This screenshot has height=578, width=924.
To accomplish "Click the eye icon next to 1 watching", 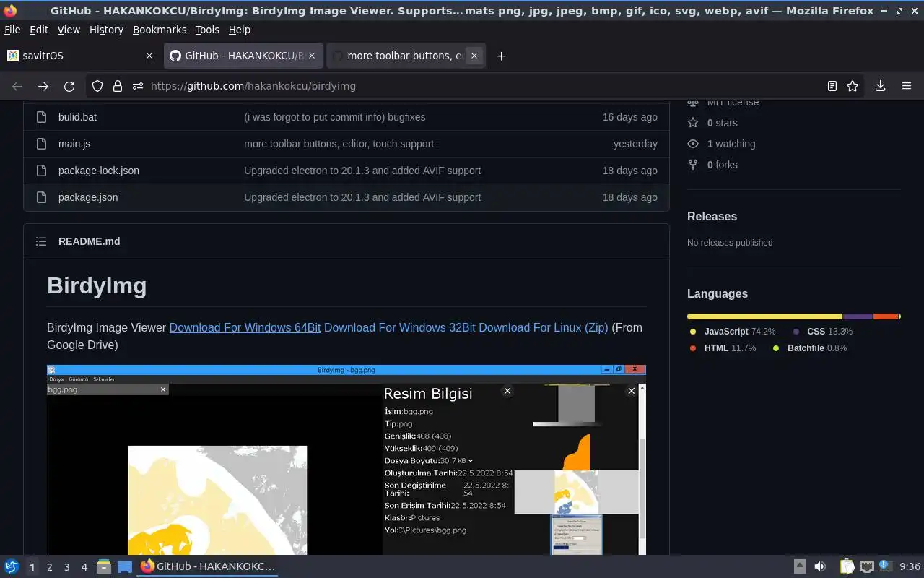I will (693, 144).
